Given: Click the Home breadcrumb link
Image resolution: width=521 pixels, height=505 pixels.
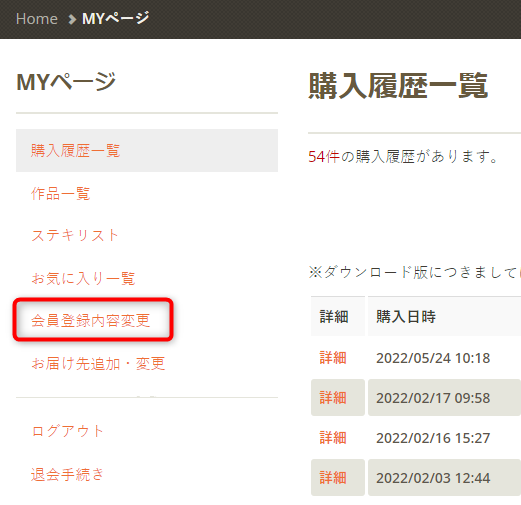Looking at the screenshot, I should point(37,19).
